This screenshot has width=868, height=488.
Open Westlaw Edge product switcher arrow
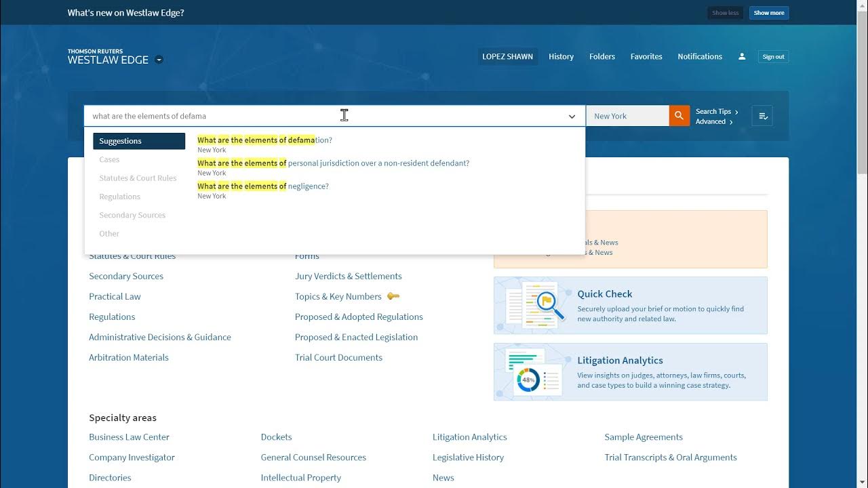159,60
